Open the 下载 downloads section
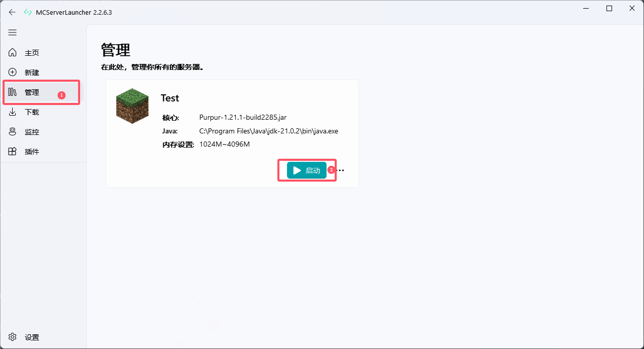The height and width of the screenshot is (349, 644). point(43,112)
